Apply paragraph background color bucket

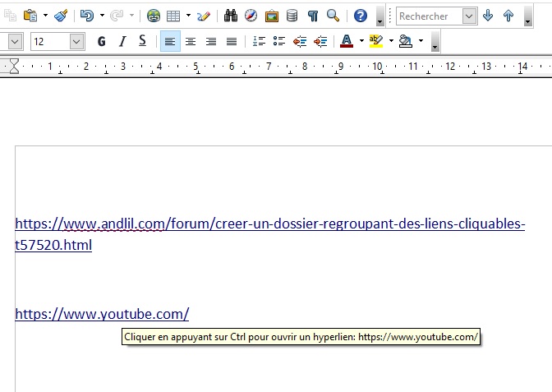(406, 41)
